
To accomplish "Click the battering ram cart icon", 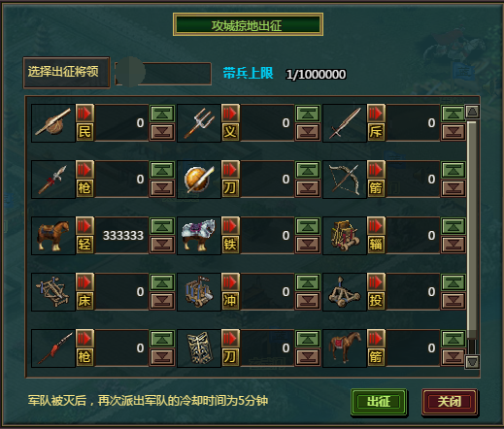I will coord(199,292).
